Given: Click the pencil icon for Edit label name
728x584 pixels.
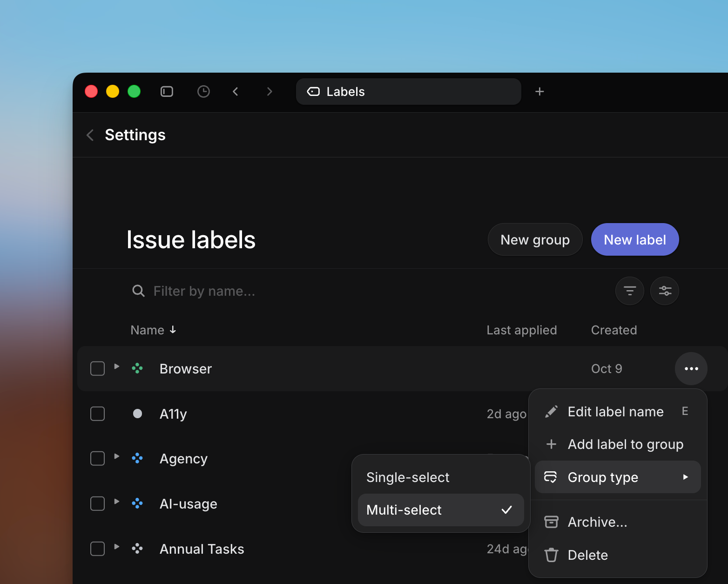Looking at the screenshot, I should coord(551,412).
